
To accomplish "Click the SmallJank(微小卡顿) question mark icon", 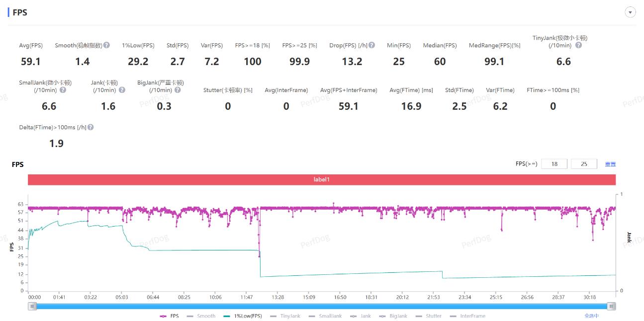I will [x=63, y=90].
